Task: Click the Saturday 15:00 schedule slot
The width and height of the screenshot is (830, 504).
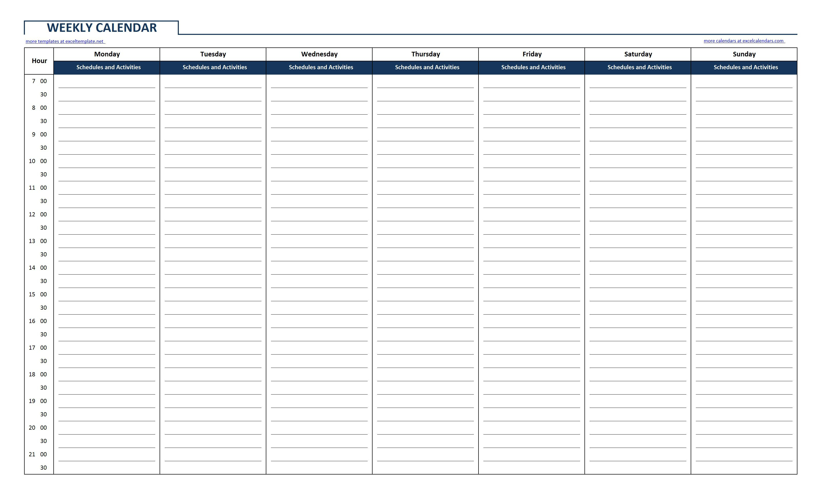Action: [639, 295]
